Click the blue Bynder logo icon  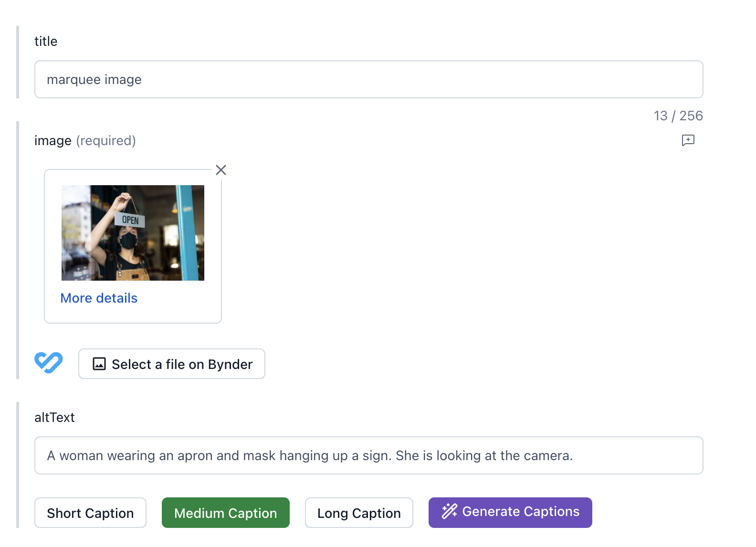click(48, 363)
